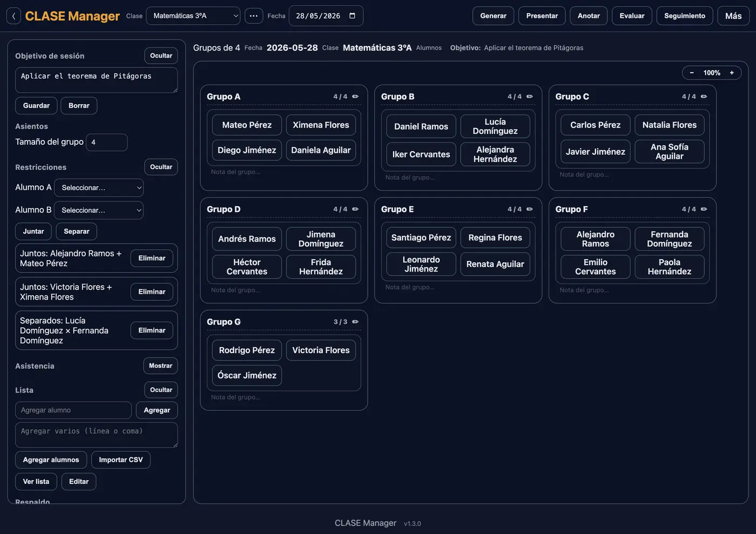Click Evaluar in the top bar
The image size is (756, 534).
point(632,16)
